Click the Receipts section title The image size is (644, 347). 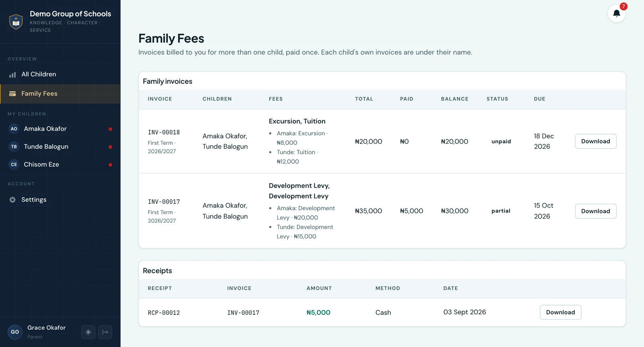tap(157, 271)
